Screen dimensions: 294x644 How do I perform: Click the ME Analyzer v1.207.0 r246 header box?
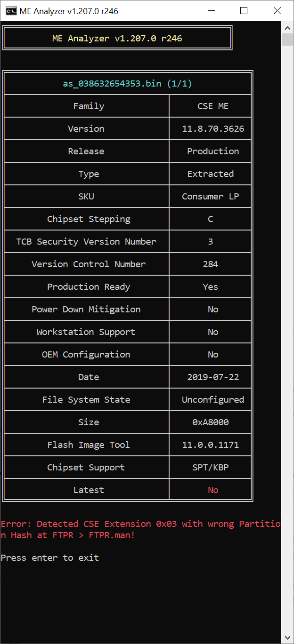coord(117,38)
